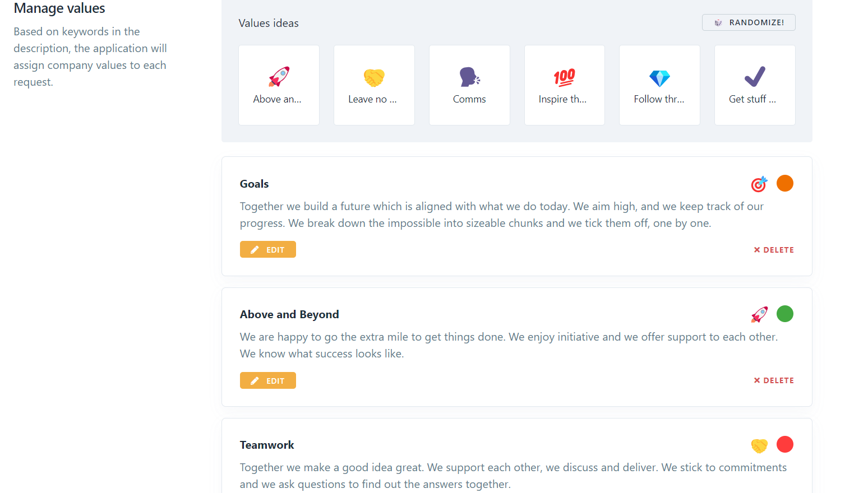The height and width of the screenshot is (493, 868).
Task: Click the X icon next to Teamwork's DELETE label
Action: (x=758, y=491)
